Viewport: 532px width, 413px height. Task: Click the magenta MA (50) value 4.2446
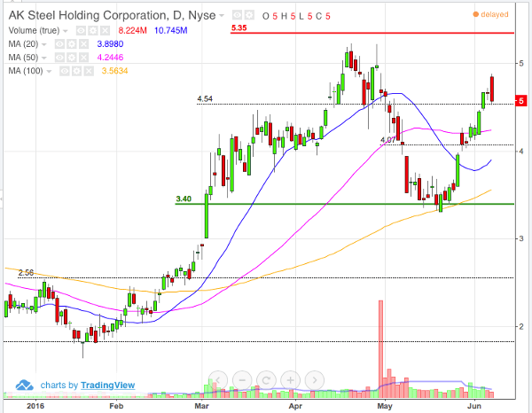[110, 58]
